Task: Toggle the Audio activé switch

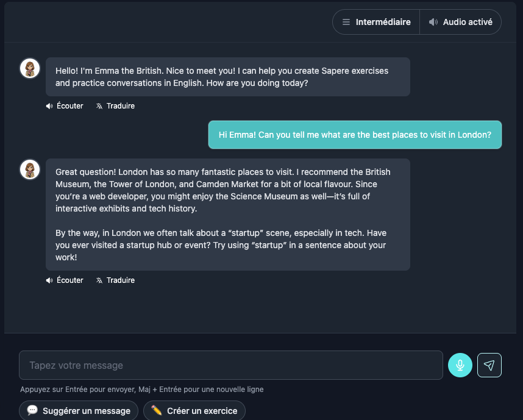Action: pos(460,22)
